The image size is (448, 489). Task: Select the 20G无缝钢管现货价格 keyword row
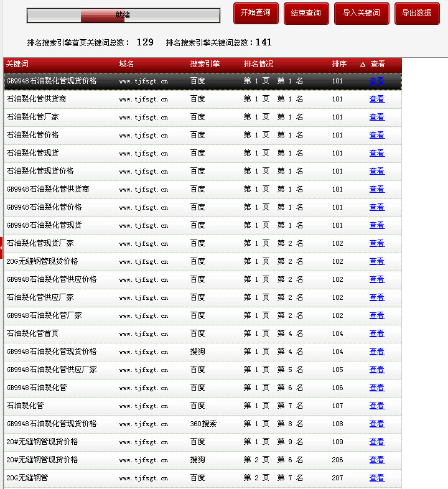tap(42, 261)
